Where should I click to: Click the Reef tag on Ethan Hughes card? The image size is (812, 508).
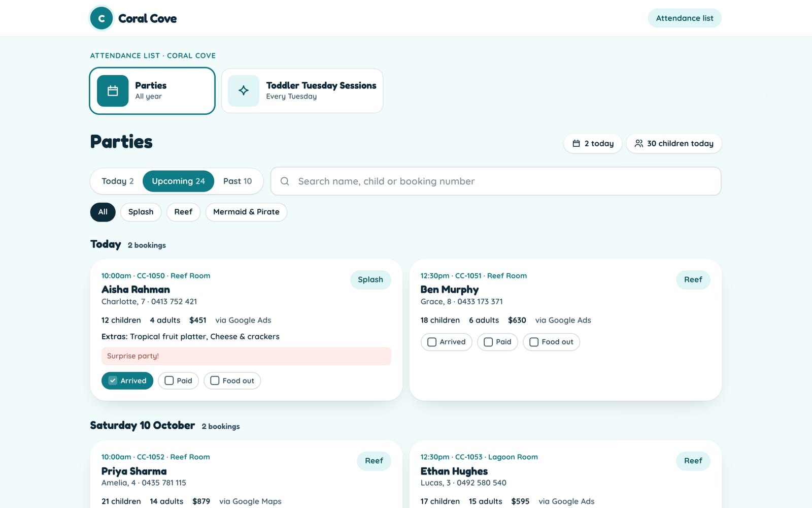[x=693, y=461]
